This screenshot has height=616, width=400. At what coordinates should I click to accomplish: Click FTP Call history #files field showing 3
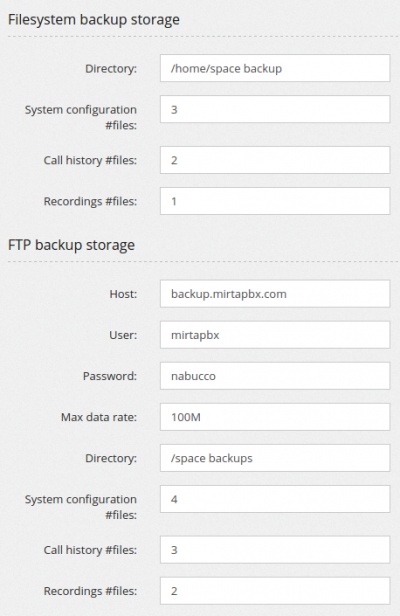(275, 550)
